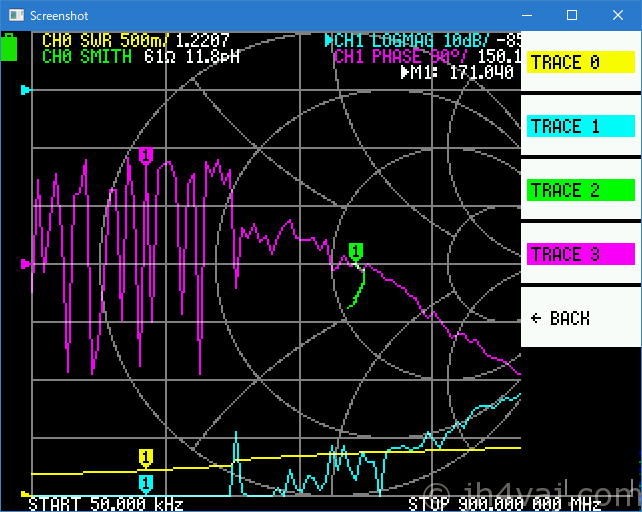Click the M1: 171.040 marker readout
This screenshot has width=642, height=512.
[457, 73]
